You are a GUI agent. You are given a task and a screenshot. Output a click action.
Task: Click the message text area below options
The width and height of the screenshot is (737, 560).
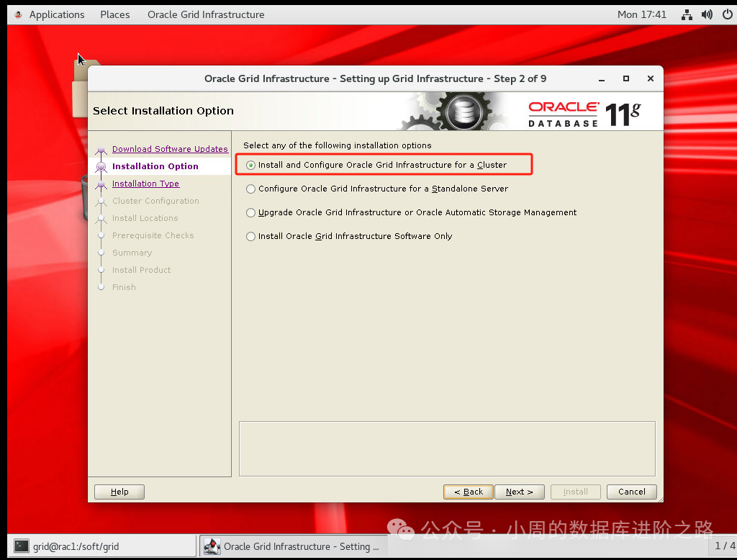click(447, 449)
